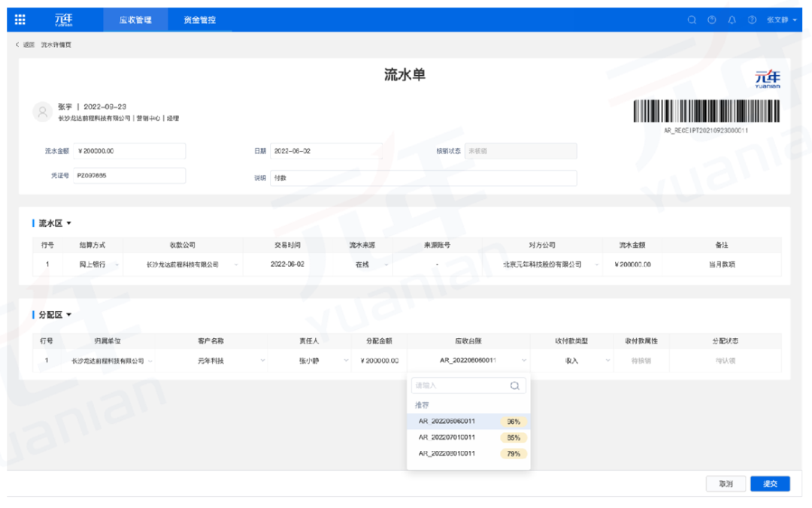The width and height of the screenshot is (812, 508).
Task: Open the 张文静 user menu
Action: click(781, 20)
